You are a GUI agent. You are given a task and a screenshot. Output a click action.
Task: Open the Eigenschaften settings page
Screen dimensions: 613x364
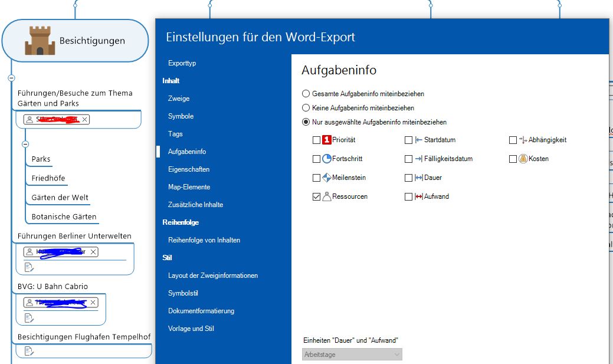tap(188, 169)
